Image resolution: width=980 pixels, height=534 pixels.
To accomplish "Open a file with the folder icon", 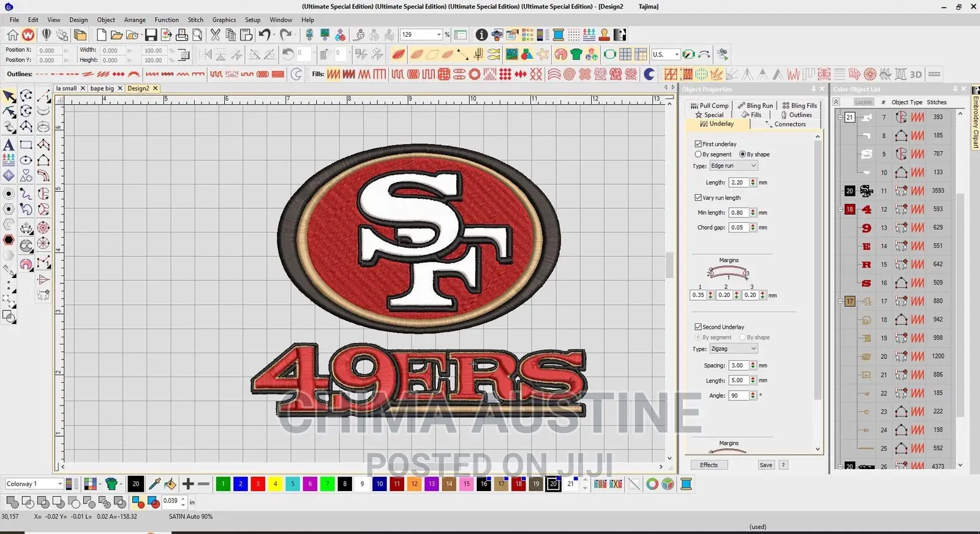I will pos(116,35).
